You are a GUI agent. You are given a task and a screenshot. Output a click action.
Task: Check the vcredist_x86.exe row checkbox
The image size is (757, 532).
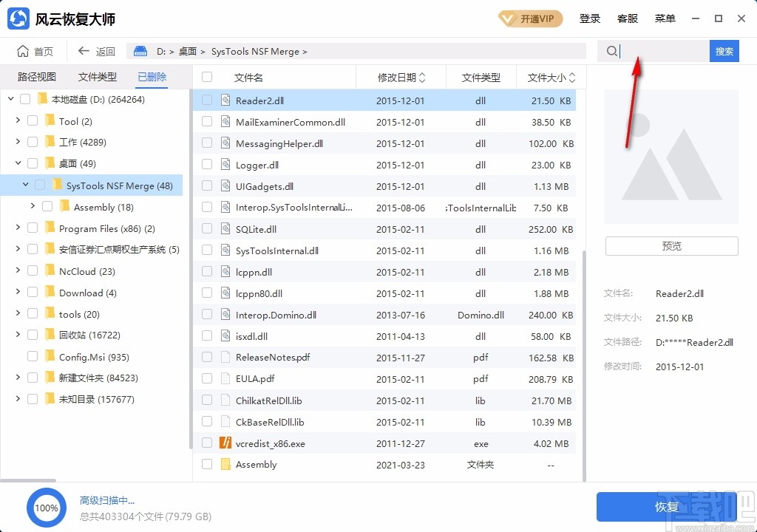[x=207, y=443]
